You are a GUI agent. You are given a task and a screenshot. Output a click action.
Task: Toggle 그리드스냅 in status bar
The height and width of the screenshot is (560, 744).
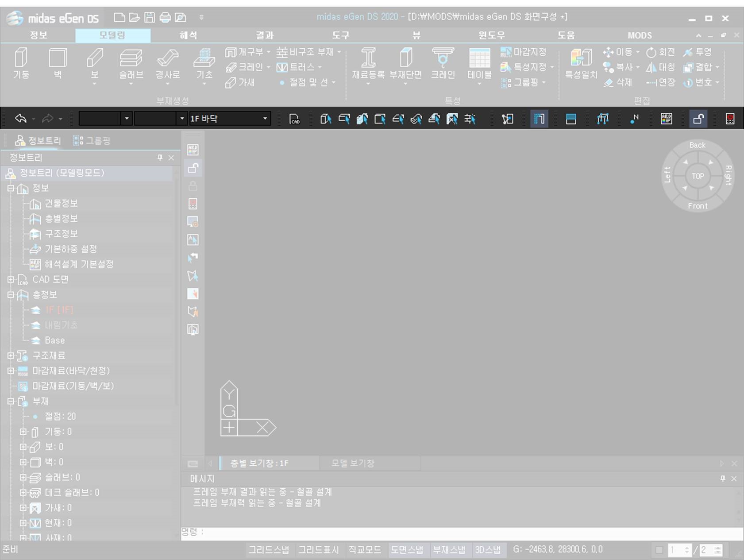click(x=268, y=550)
